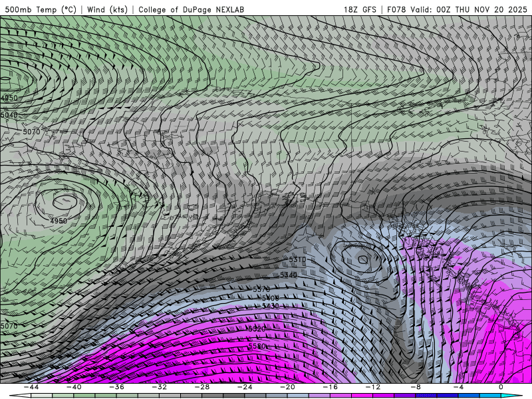
Task: Select 'College of DuPage NEXLAB' header text
Action: coord(191,9)
